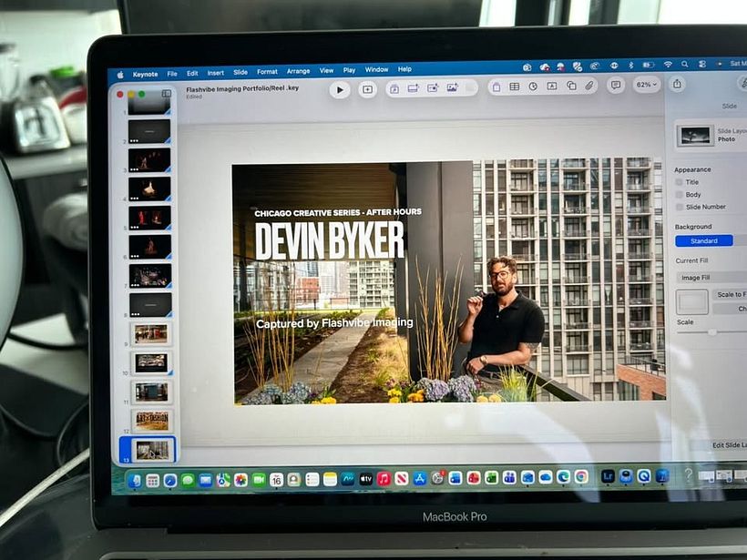Click the Slide Layout Photo thumbnail
Screen dimensions: 747x560
[695, 137]
